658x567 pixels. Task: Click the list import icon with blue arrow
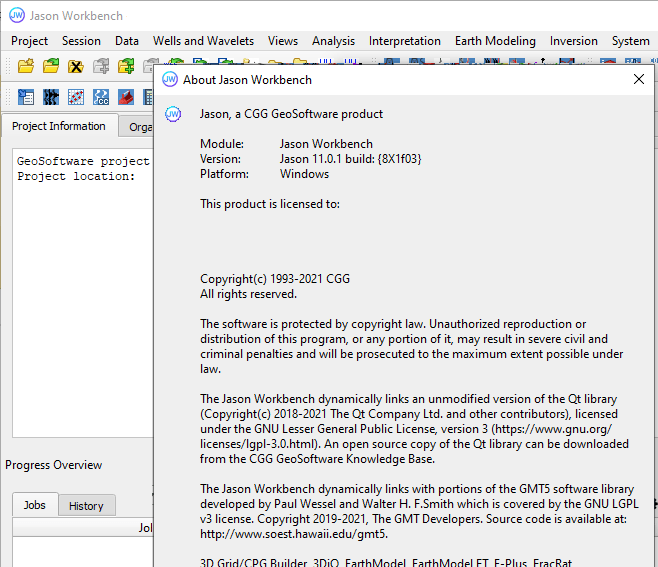(26, 97)
